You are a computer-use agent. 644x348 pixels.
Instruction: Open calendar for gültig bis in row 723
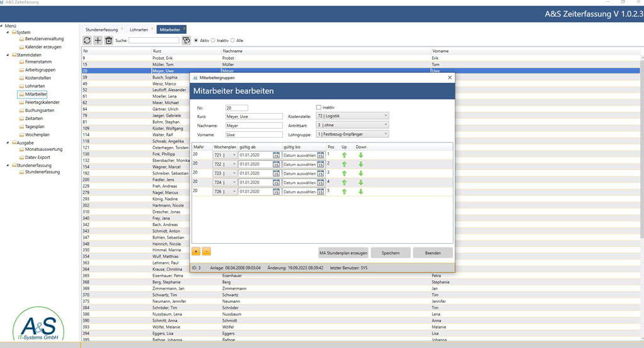(x=320, y=173)
